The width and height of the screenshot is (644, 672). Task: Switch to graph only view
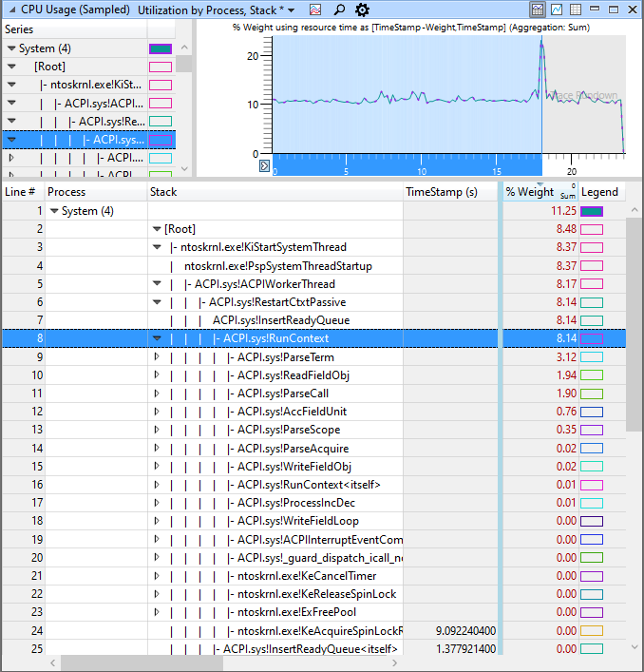click(x=557, y=10)
